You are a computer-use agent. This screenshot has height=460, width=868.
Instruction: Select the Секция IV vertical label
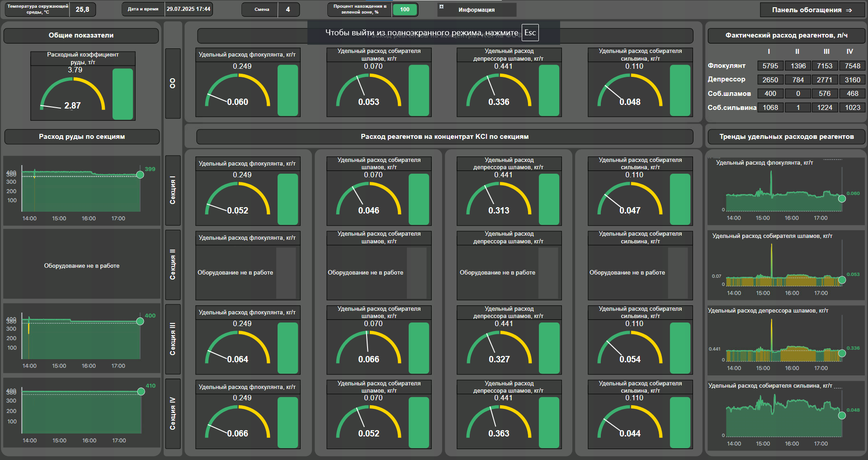[x=173, y=414]
